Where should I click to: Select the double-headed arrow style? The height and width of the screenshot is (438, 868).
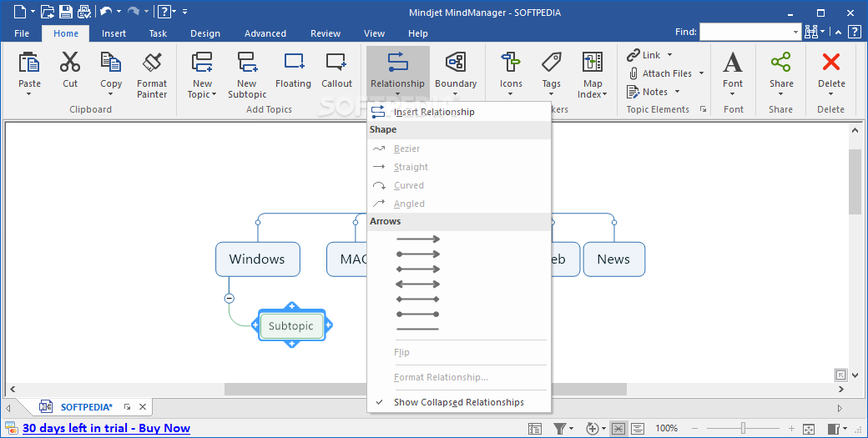[x=418, y=284]
